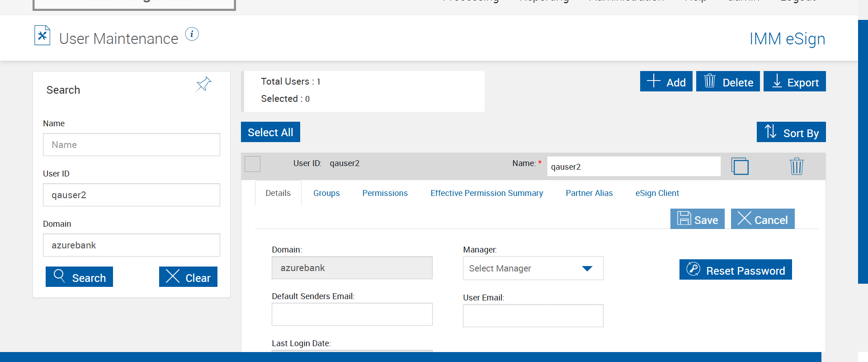Add a new user
The width and height of the screenshot is (868, 362).
(666, 81)
